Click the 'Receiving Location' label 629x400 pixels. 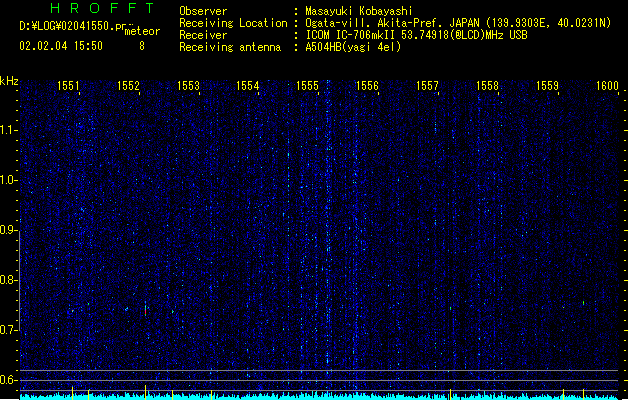[x=233, y=23]
